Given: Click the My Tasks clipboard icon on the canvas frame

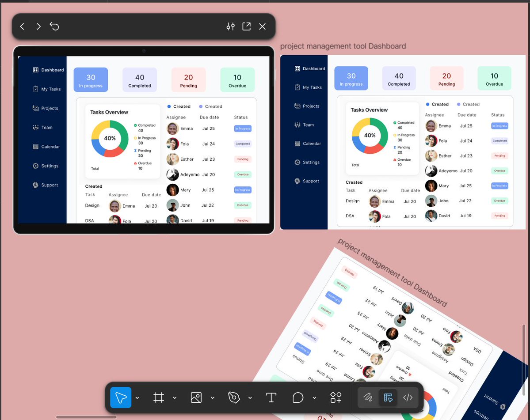Looking at the screenshot, I should click(x=297, y=87).
